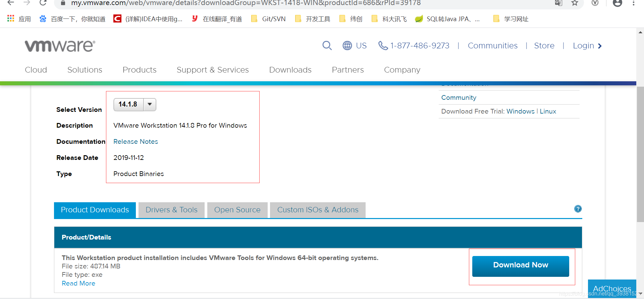Click the browser back arrow
644x300 pixels.
[x=11, y=3]
